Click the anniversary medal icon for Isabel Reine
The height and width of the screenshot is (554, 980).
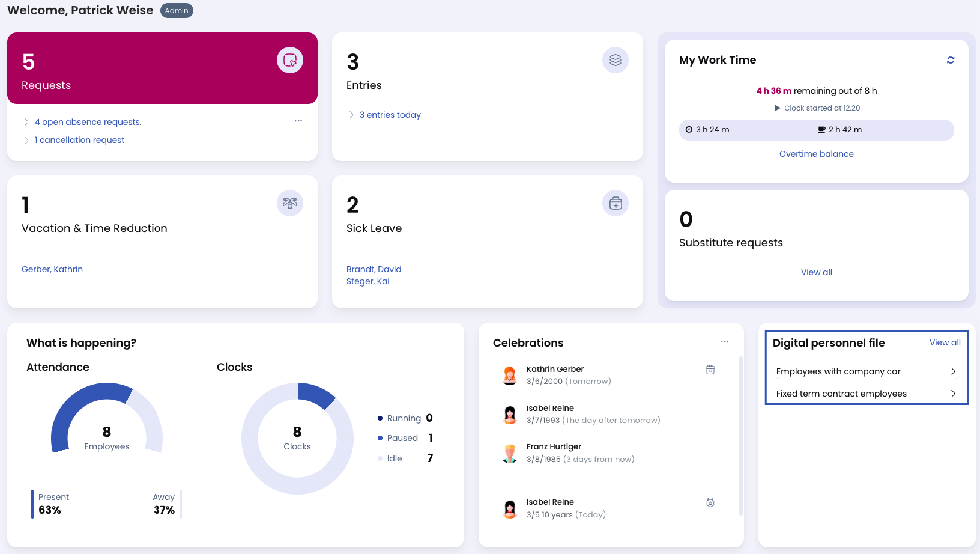(x=710, y=502)
